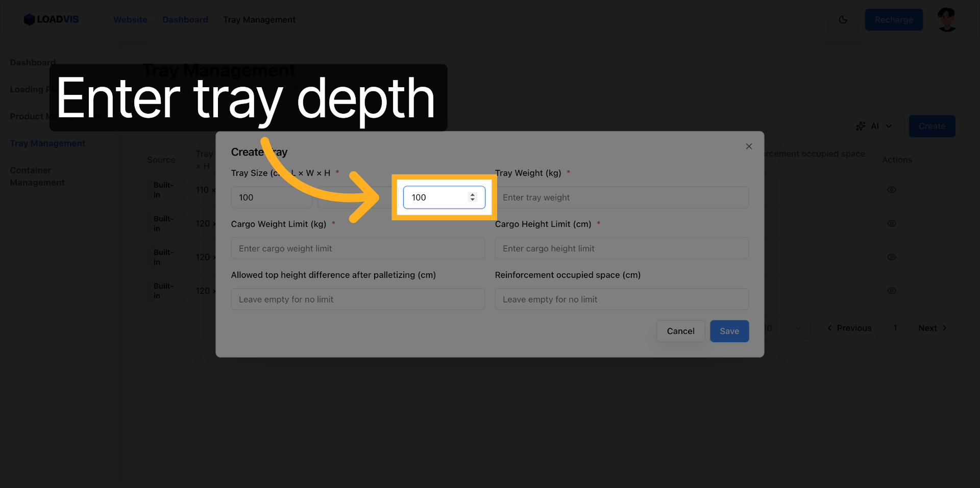Open the user avatar profile menu
Viewport: 980px width, 488px height.
coord(947,20)
